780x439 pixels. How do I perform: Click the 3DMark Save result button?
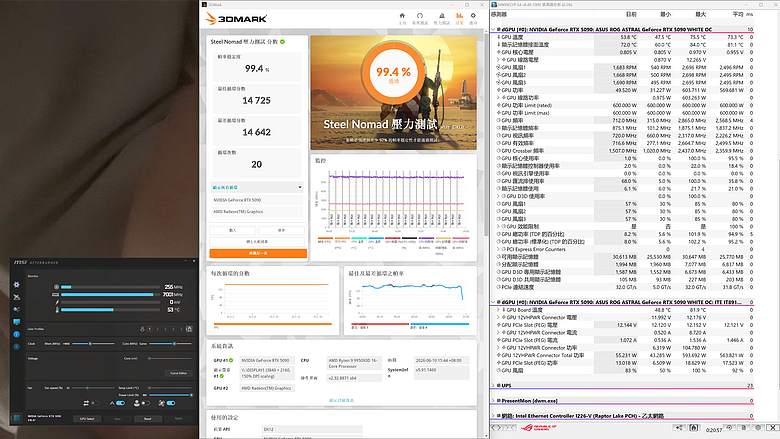pyautogui.click(x=282, y=230)
